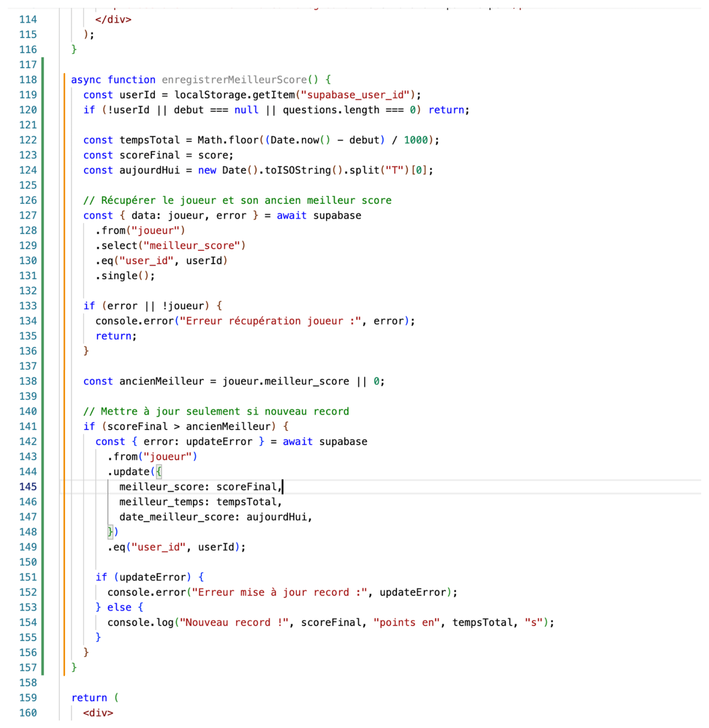Click the comment Mettre à jour seulement si nouveau record
The height and width of the screenshot is (728, 709).
click(x=216, y=411)
